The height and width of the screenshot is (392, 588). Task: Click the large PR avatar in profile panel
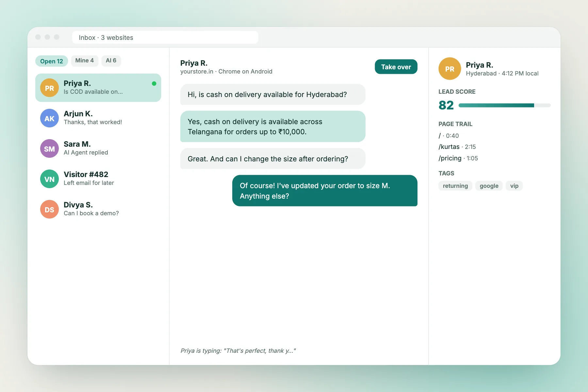[x=449, y=69]
